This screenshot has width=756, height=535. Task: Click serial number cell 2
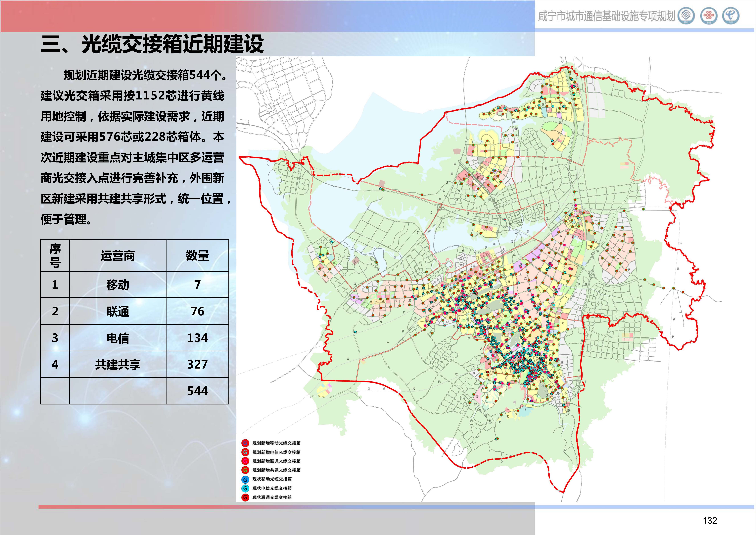[x=55, y=311]
